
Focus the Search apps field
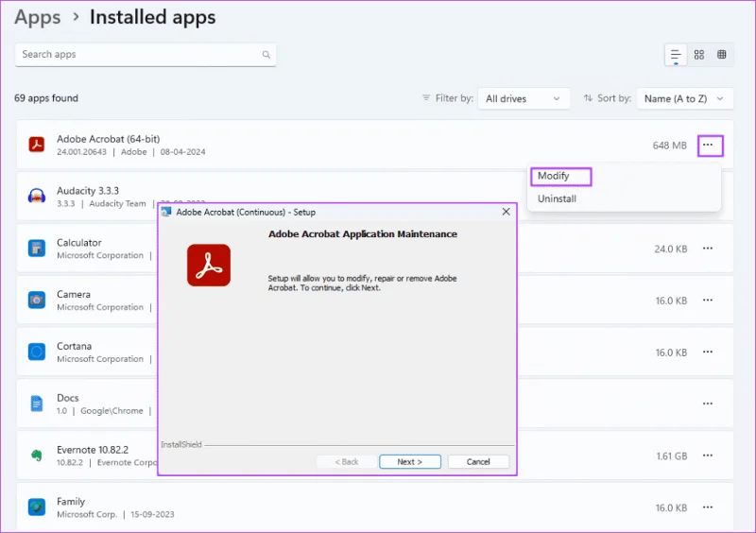click(x=146, y=55)
